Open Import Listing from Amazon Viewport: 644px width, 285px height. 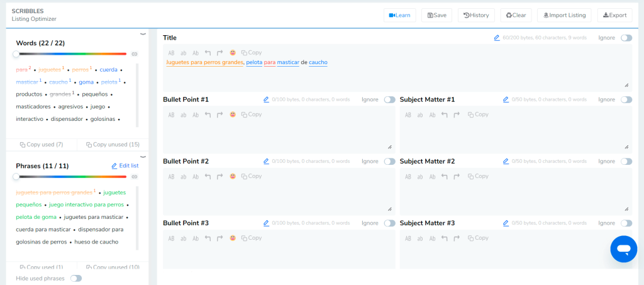(x=564, y=15)
